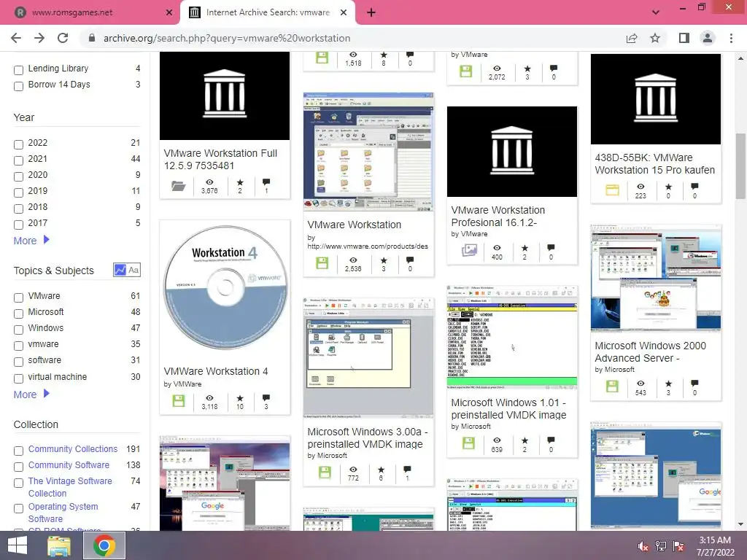Select the Internet Archive Search tab
The image size is (747, 560).
[x=268, y=12]
